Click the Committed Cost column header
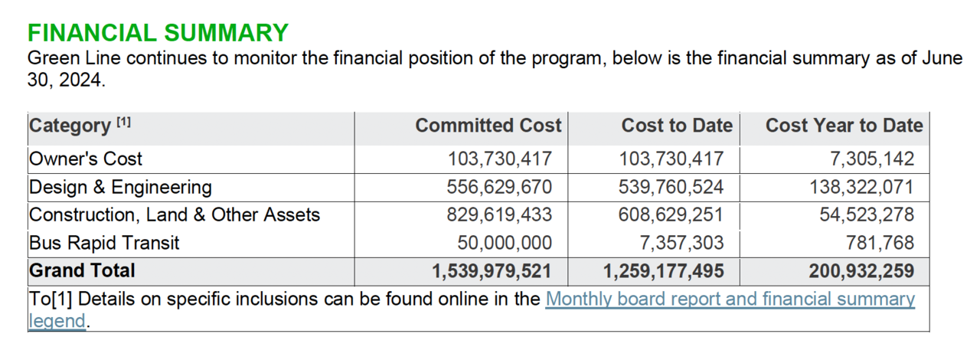The height and width of the screenshot is (360, 980). 488,126
